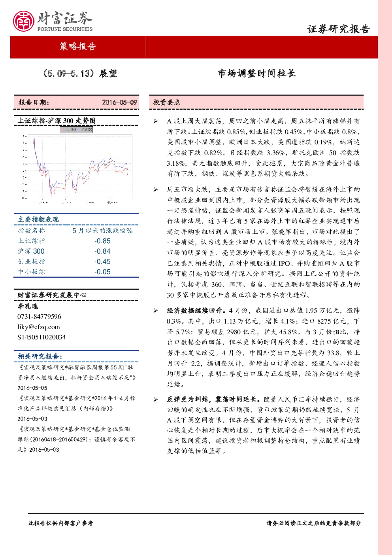The height and width of the screenshot is (555, 392).
Task: Click the report title "市场调整时间拉长"
Action: tap(256, 73)
